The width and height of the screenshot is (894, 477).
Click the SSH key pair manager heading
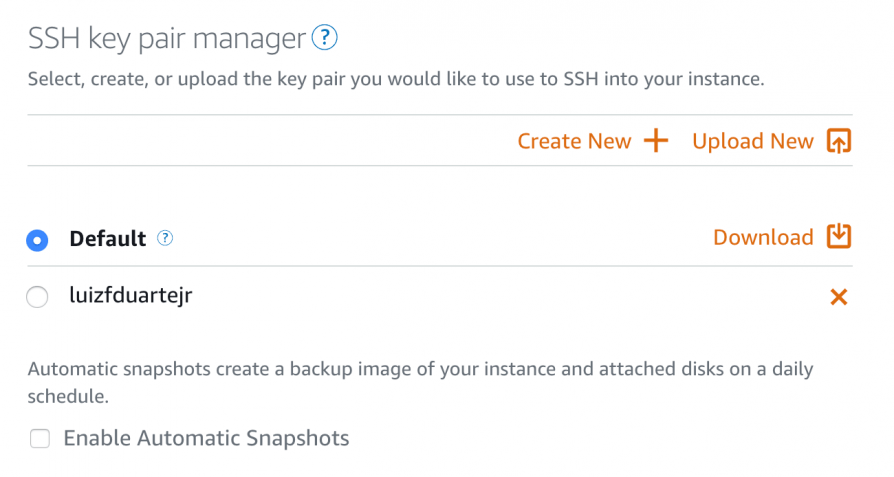tap(166, 39)
